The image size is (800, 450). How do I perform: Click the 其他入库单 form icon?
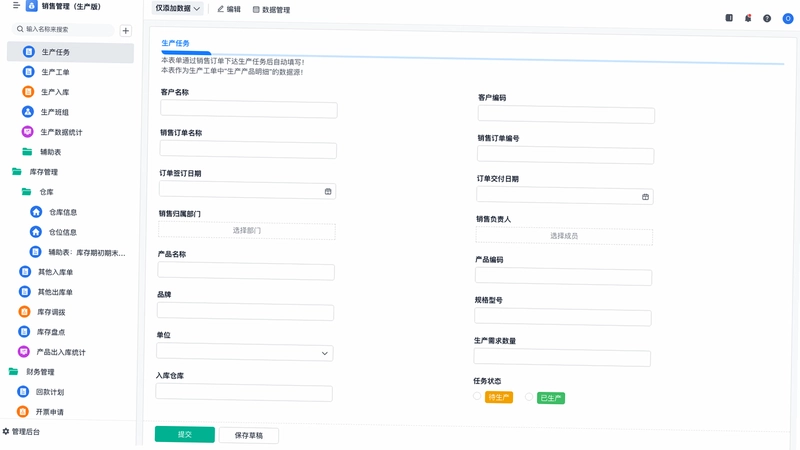coord(25,271)
